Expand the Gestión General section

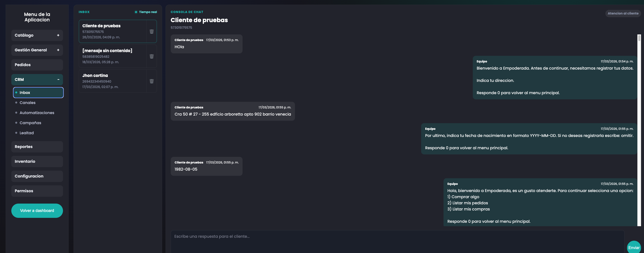coord(37,50)
